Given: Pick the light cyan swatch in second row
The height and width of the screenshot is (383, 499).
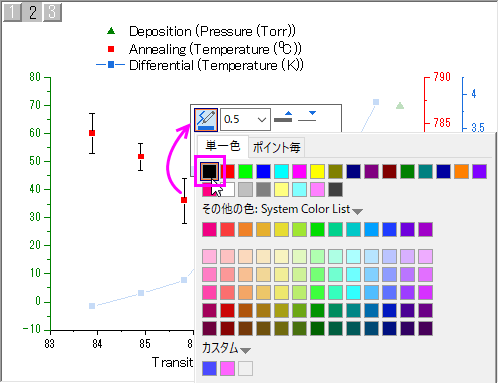Looking at the screenshot, I should 299,189.
